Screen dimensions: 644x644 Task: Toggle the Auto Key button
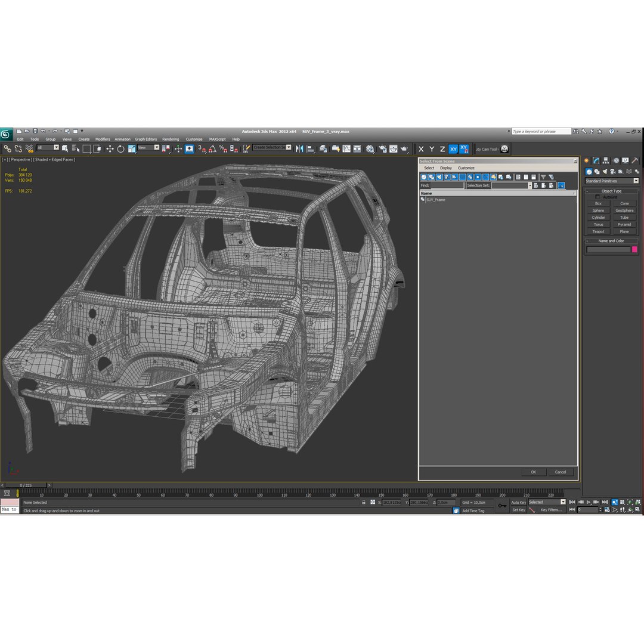pyautogui.click(x=518, y=502)
